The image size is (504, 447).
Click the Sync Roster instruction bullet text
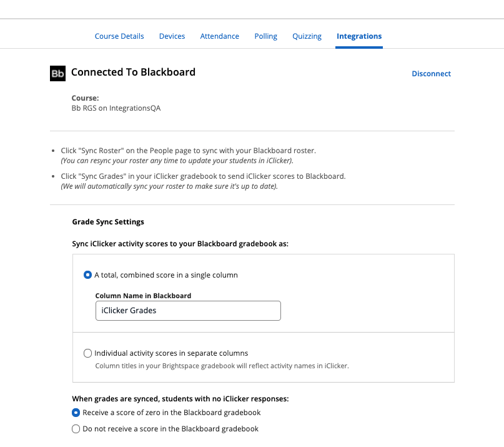187,150
